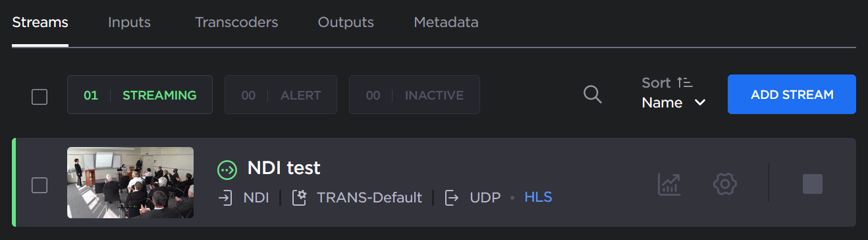Expand the Sort Name dropdown
The image size is (868, 240).
674,102
